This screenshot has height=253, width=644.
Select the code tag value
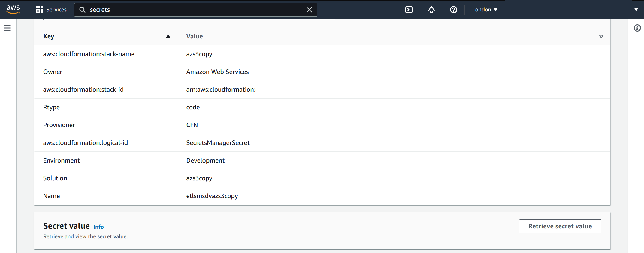[x=193, y=107]
